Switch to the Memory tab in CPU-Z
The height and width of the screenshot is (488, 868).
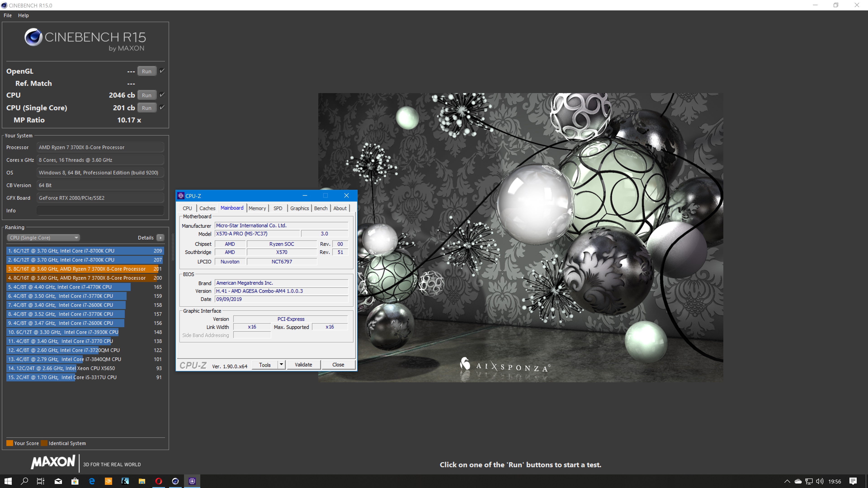click(x=257, y=208)
